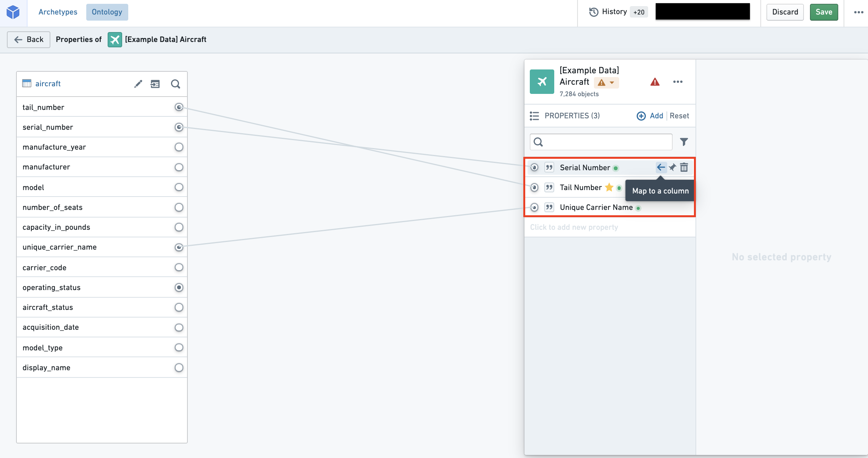Viewport: 868px width, 458px height.
Task: Go Back to previous page
Action: (29, 39)
